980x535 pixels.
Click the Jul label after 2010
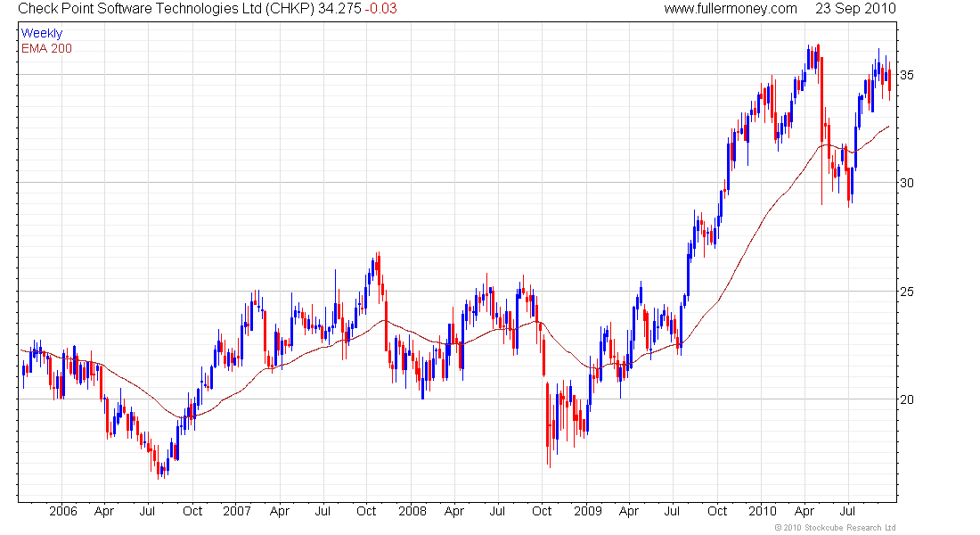tap(847, 511)
